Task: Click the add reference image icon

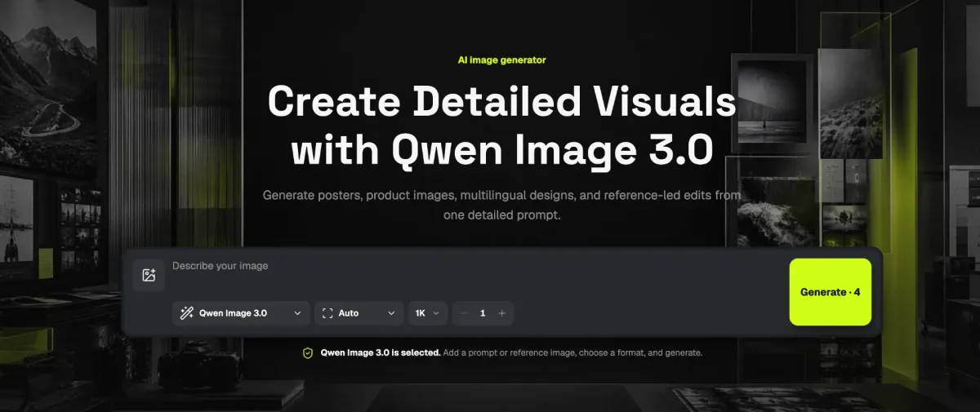Action: click(x=149, y=275)
